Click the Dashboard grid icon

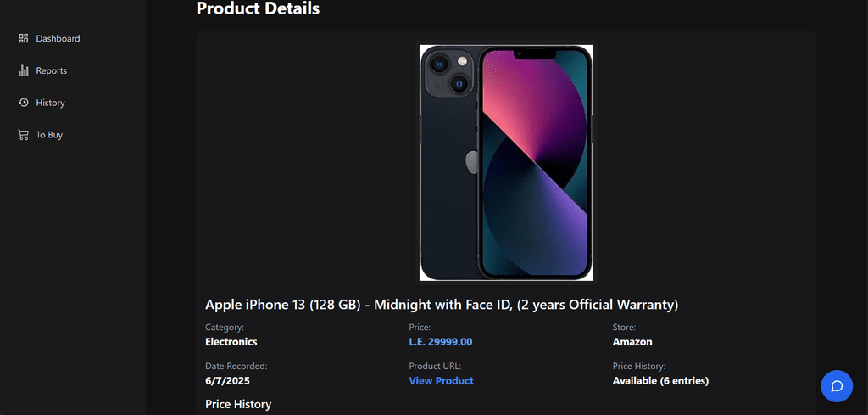pyautogui.click(x=24, y=39)
